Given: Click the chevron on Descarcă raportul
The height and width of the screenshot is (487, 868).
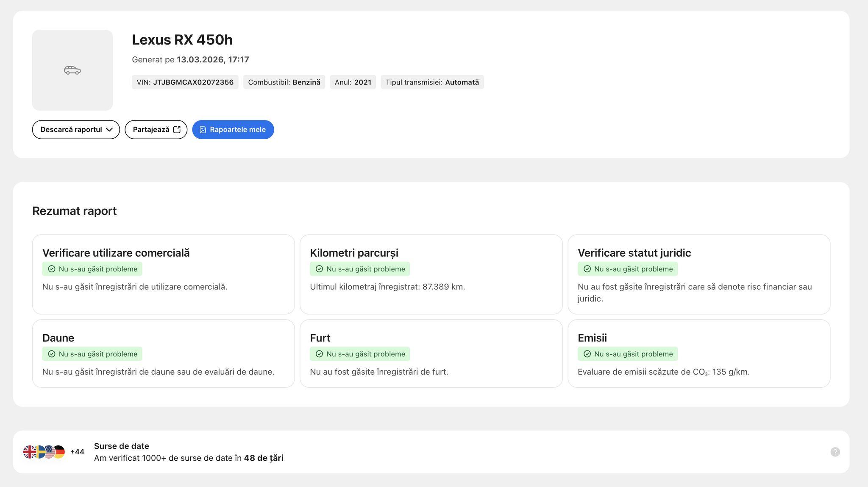Looking at the screenshot, I should (x=109, y=129).
